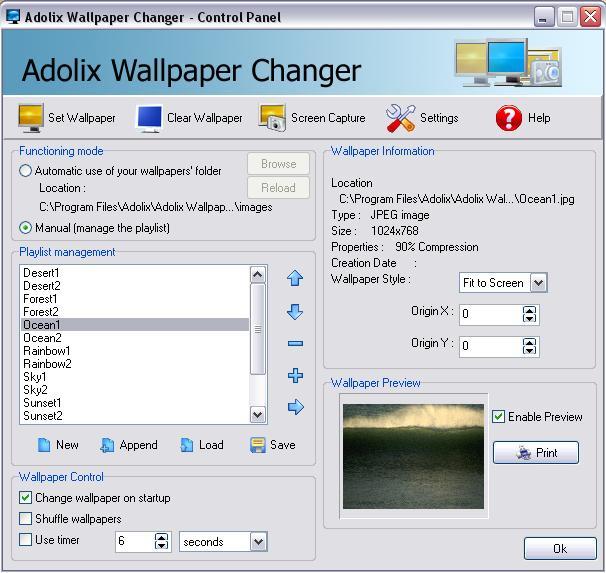
Task: Minimize the Control Panel window
Action: (544, 17)
